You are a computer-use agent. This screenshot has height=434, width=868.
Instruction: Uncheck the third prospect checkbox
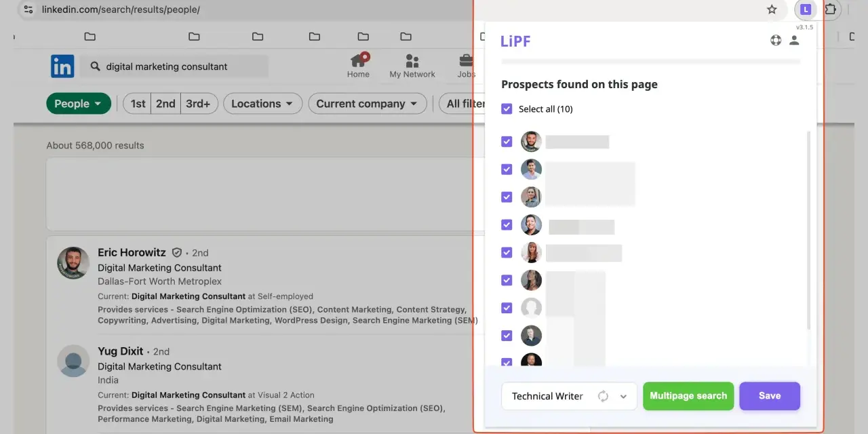[507, 197]
